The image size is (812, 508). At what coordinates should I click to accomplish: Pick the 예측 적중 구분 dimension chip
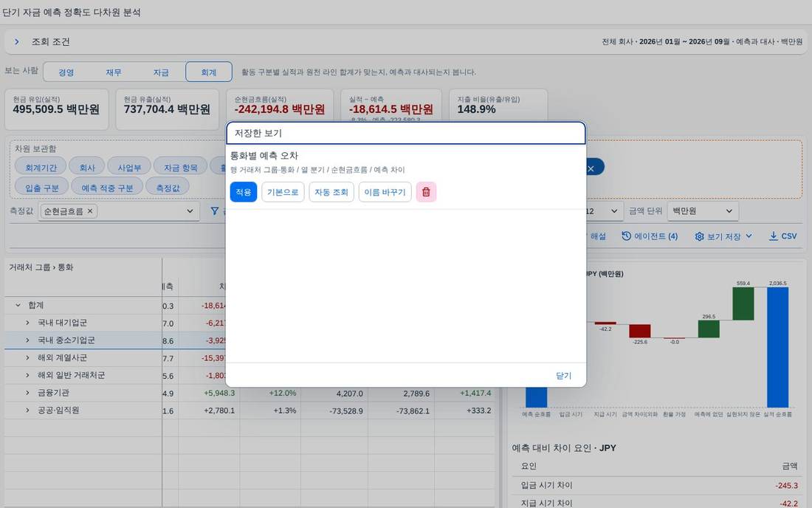tap(107, 188)
